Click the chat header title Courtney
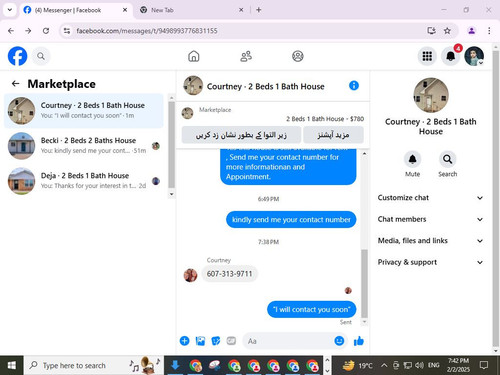500x375 pixels. tap(265, 86)
